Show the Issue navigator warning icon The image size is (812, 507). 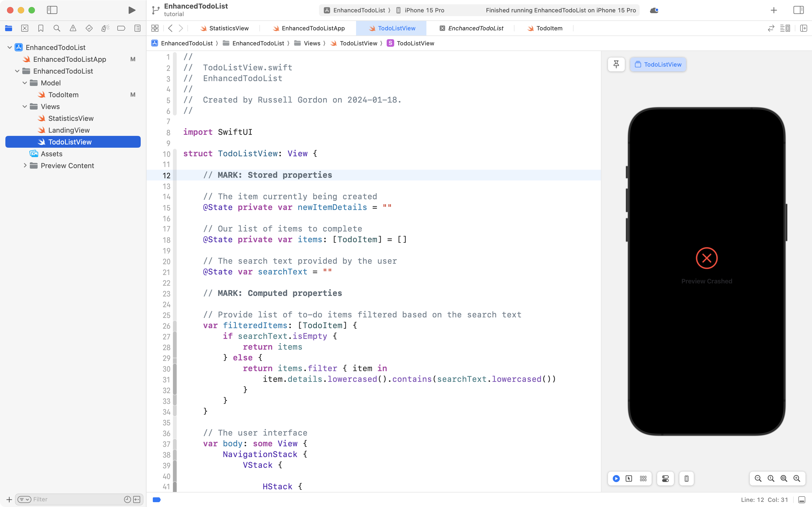point(73,28)
